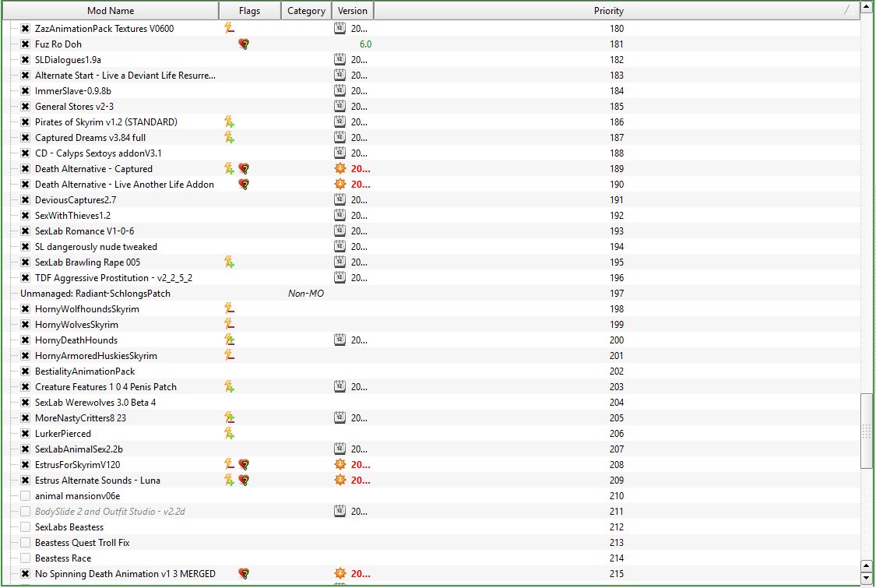Click the version calendar icon for SLDialogues1.9a

click(339, 60)
